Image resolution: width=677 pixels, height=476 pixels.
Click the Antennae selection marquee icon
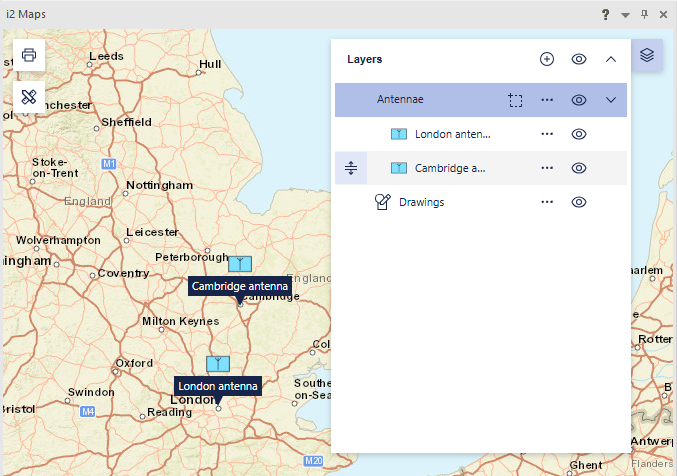tap(515, 100)
